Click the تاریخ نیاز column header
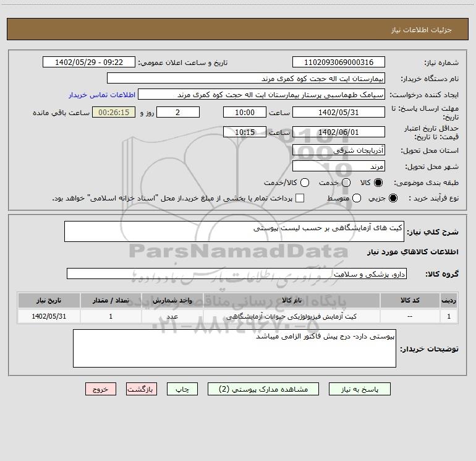476x461 pixels. pos(49,300)
